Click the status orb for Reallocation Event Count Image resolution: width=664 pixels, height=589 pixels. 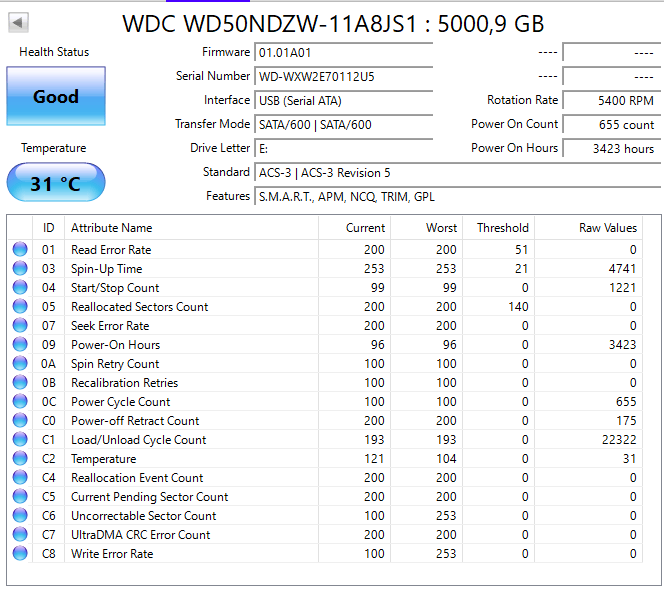20,478
